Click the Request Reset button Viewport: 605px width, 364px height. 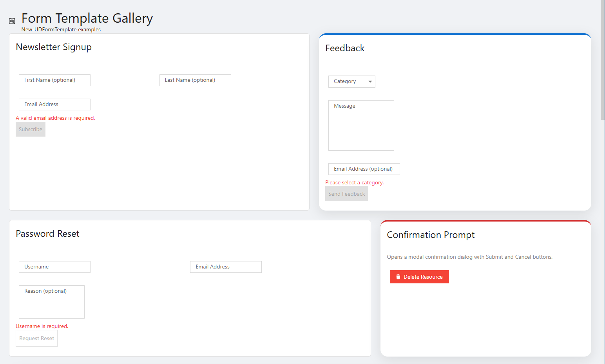36,338
